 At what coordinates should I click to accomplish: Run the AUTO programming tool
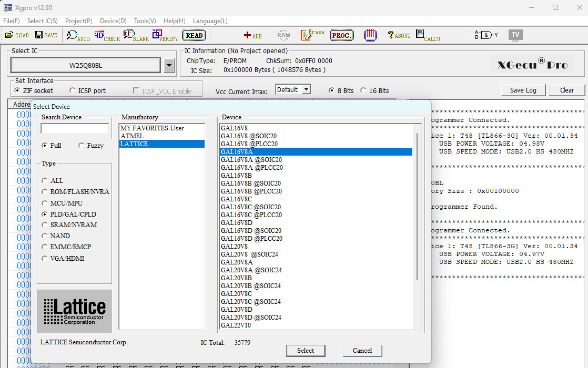coord(78,35)
